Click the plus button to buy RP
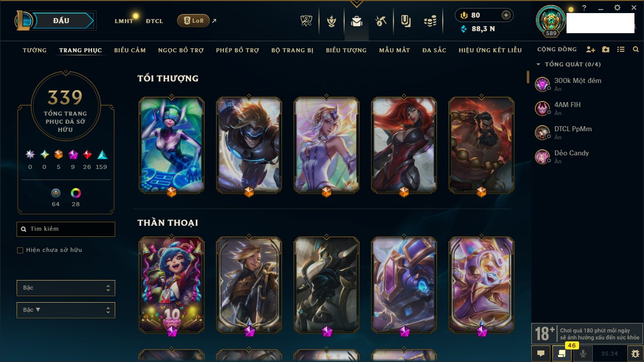This screenshot has height=362, width=644. pos(506,15)
